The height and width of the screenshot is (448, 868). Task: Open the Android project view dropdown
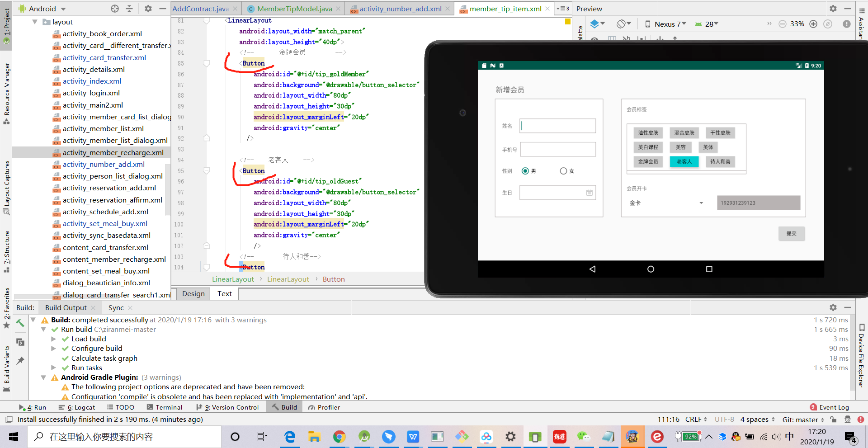[42, 9]
